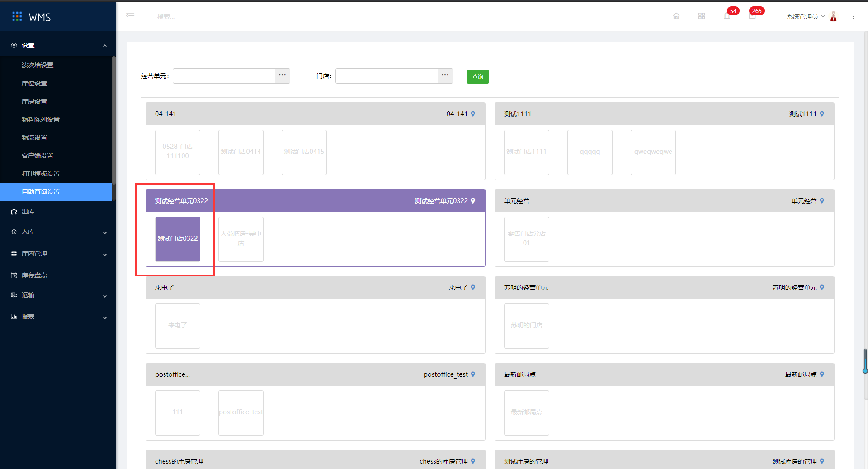Toggle the sidebar collapse hamburger icon
This screenshot has width=868, height=469.
pyautogui.click(x=130, y=16)
